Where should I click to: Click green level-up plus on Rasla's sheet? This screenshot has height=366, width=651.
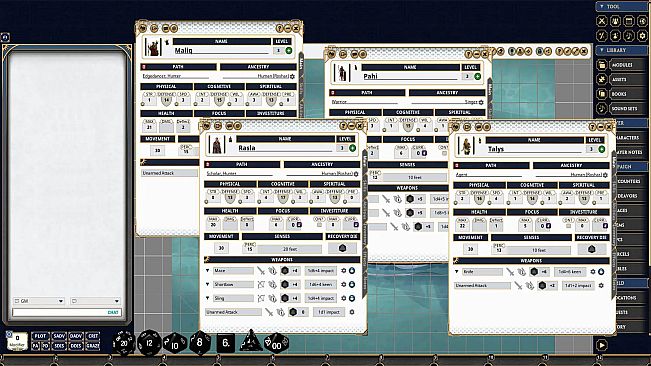pyautogui.click(x=352, y=148)
